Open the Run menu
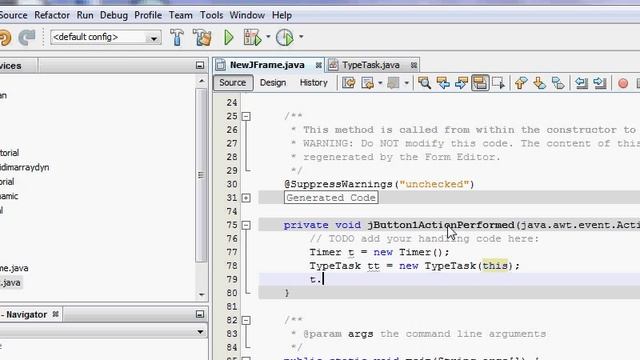640x360 pixels. 85,16
